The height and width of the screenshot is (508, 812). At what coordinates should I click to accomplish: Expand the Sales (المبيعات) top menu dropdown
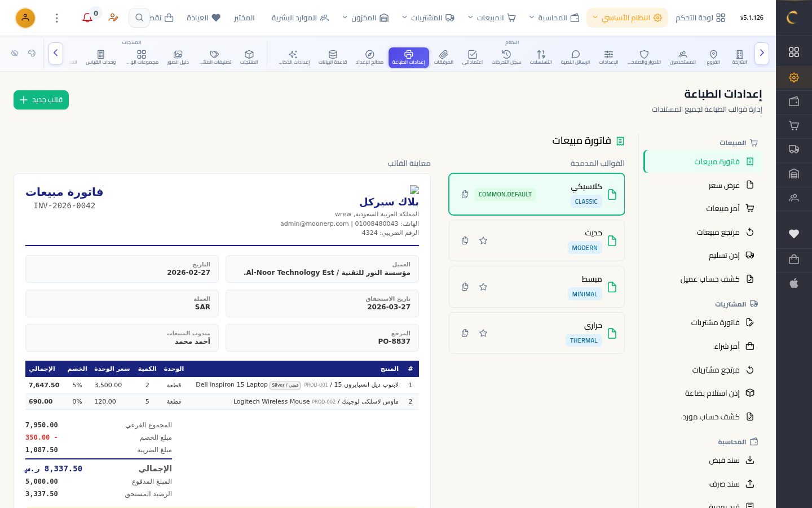[492, 18]
